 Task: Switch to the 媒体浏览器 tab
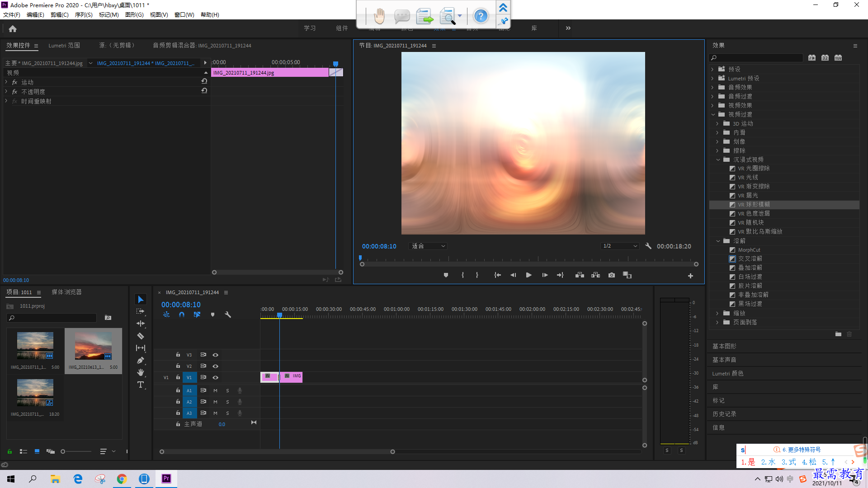66,292
